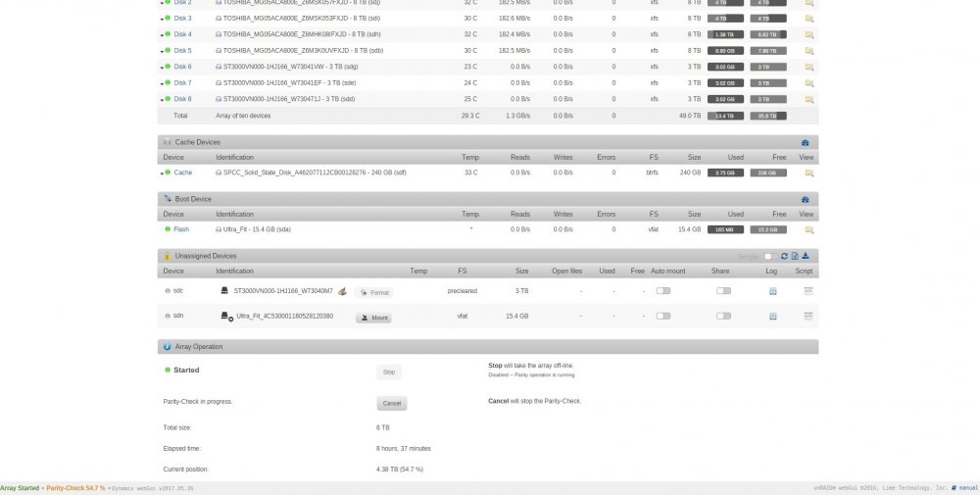Click the Unassigned Devices section header
Image resolution: width=980 pixels, height=495 pixels.
[487, 256]
